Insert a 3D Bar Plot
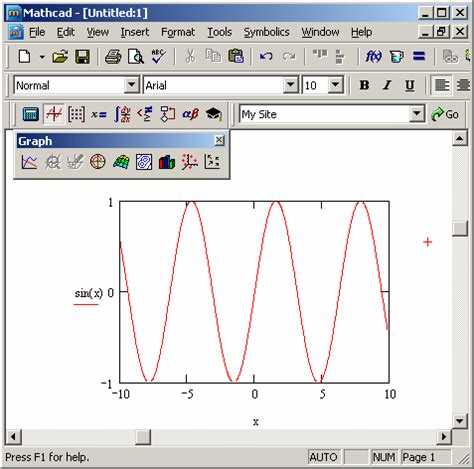 point(167,162)
